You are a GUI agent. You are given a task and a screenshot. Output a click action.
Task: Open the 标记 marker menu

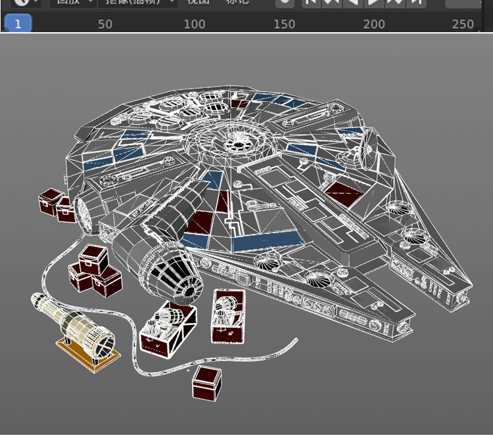237,2
